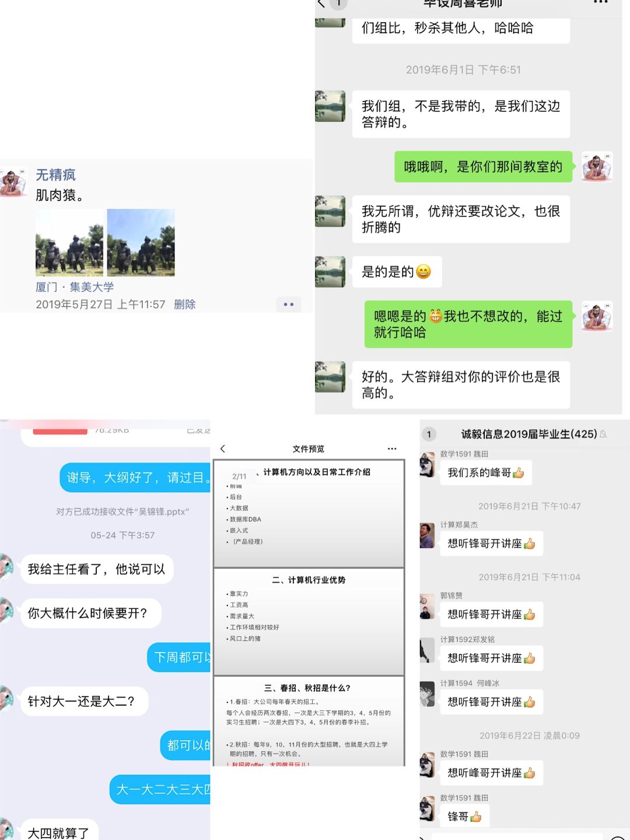Select 计算1594 何峰冰's 想听锋哥开讲座 message
The image size is (630, 840).
492,702
